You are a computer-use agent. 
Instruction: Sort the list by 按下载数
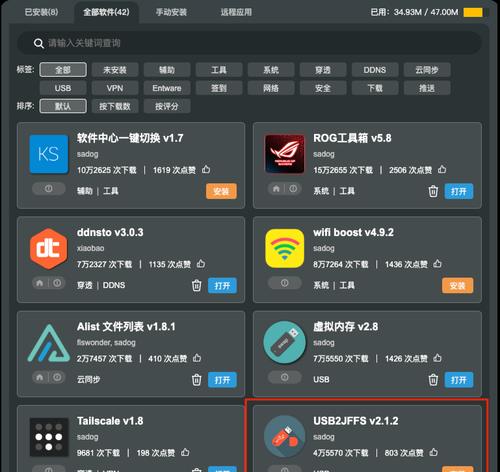click(115, 106)
